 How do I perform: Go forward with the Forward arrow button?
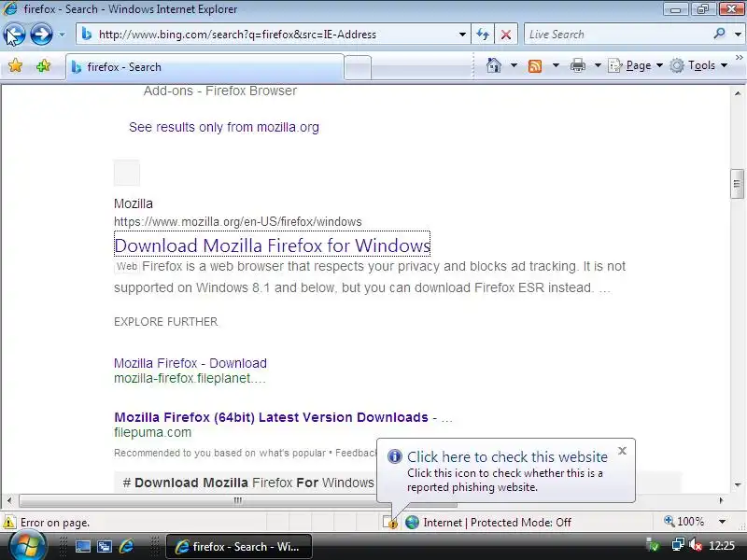click(x=41, y=35)
